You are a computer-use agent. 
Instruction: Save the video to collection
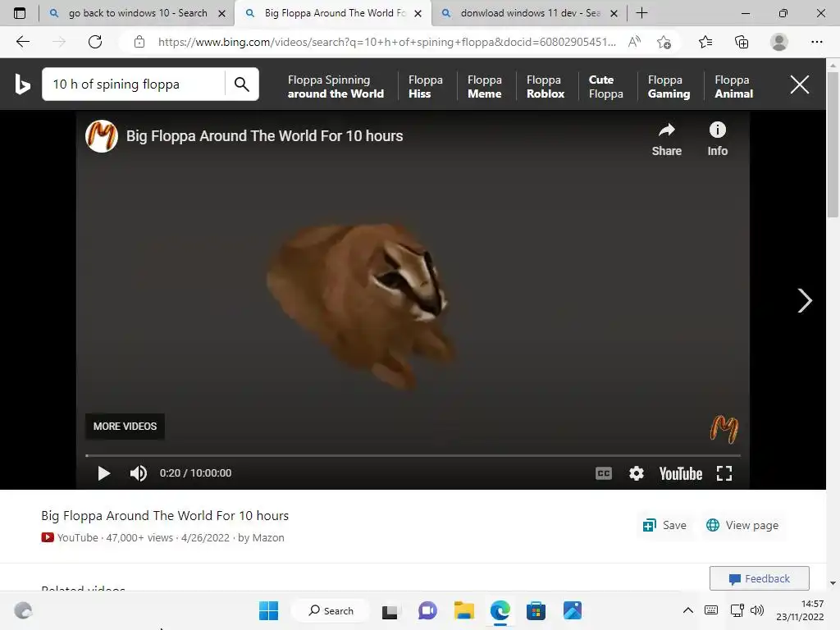tap(664, 526)
